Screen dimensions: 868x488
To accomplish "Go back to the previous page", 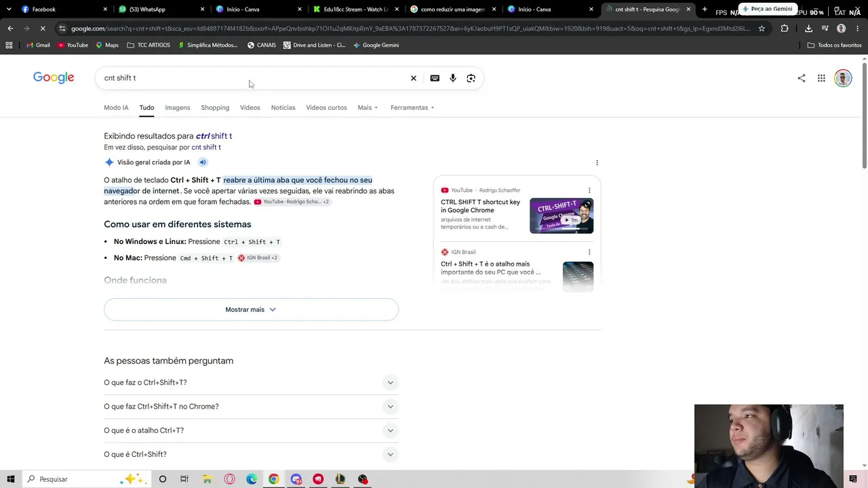I will (10, 28).
